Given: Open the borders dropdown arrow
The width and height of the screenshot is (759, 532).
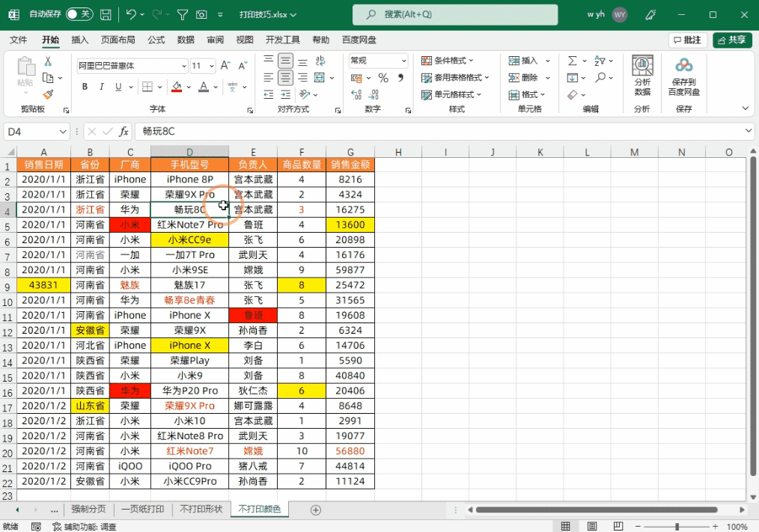Looking at the screenshot, I should coord(159,87).
